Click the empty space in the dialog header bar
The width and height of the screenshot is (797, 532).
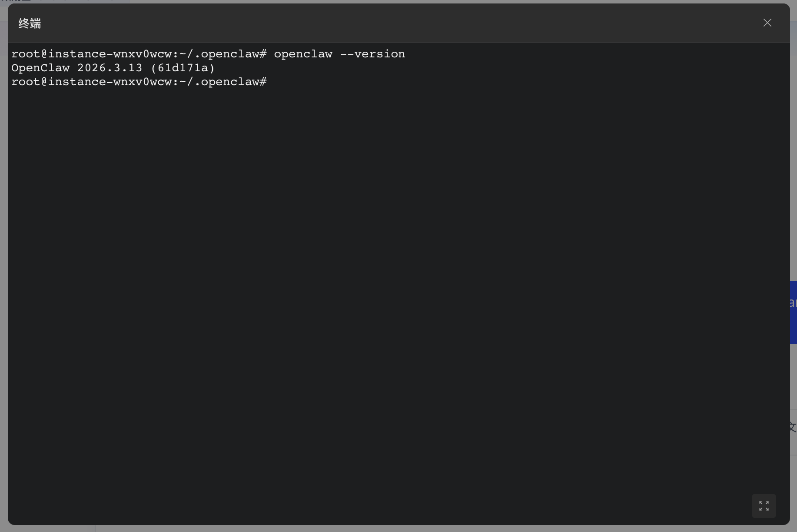391,23
